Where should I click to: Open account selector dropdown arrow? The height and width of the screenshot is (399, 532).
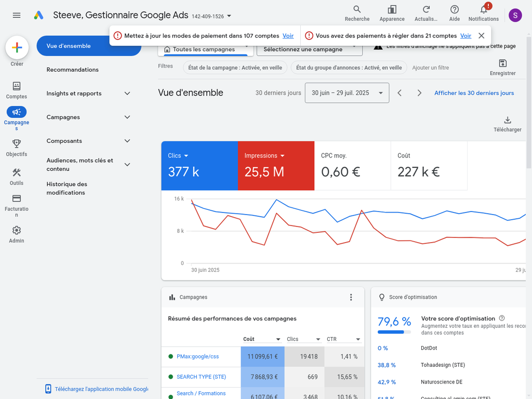(229, 16)
